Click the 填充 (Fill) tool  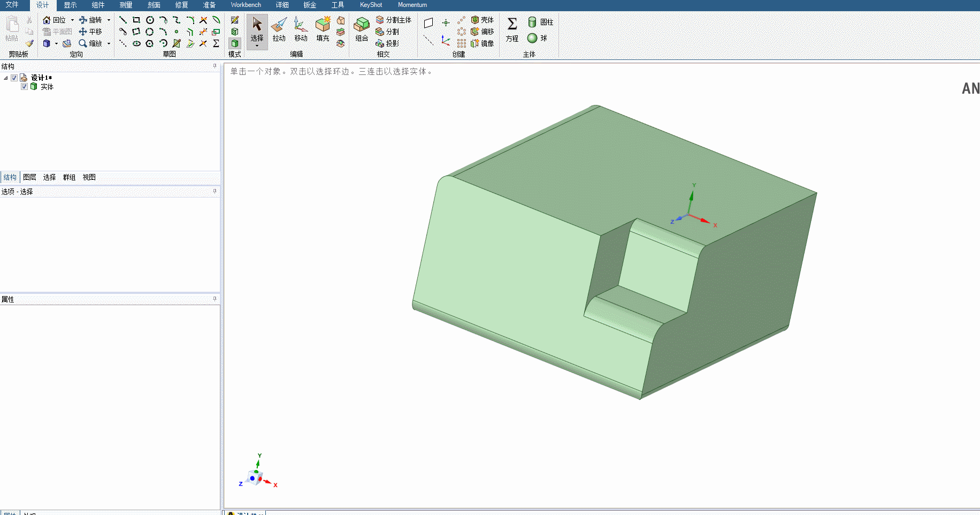323,29
